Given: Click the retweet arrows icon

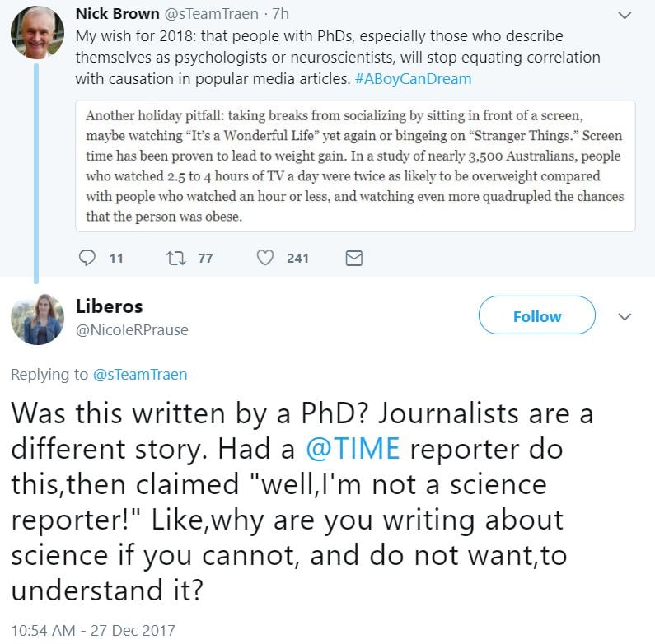Looking at the screenshot, I should 176,258.
